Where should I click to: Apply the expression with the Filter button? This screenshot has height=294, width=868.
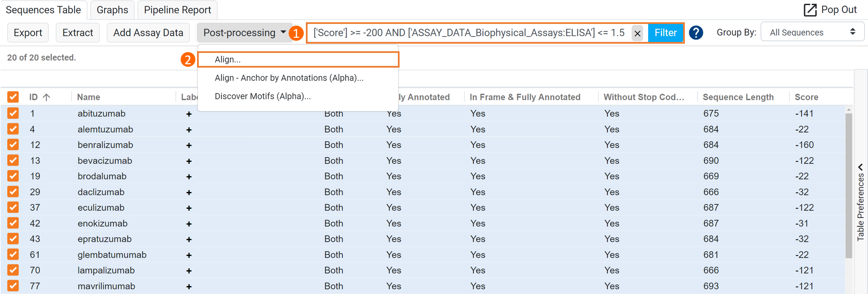point(665,33)
